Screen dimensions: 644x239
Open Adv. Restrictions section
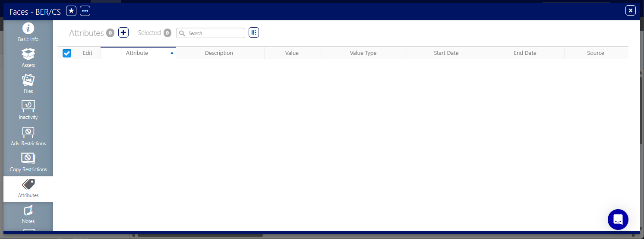[28, 137]
